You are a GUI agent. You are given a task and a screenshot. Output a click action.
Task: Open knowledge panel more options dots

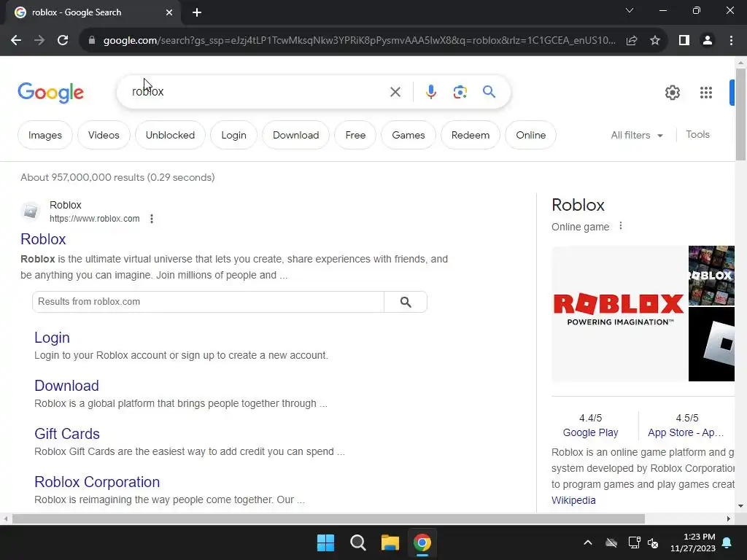[x=620, y=226]
